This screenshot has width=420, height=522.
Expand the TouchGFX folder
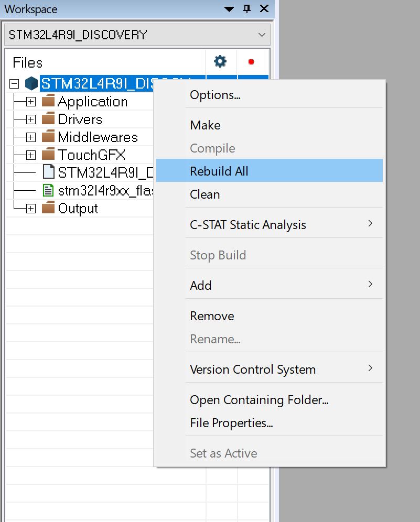[30, 155]
